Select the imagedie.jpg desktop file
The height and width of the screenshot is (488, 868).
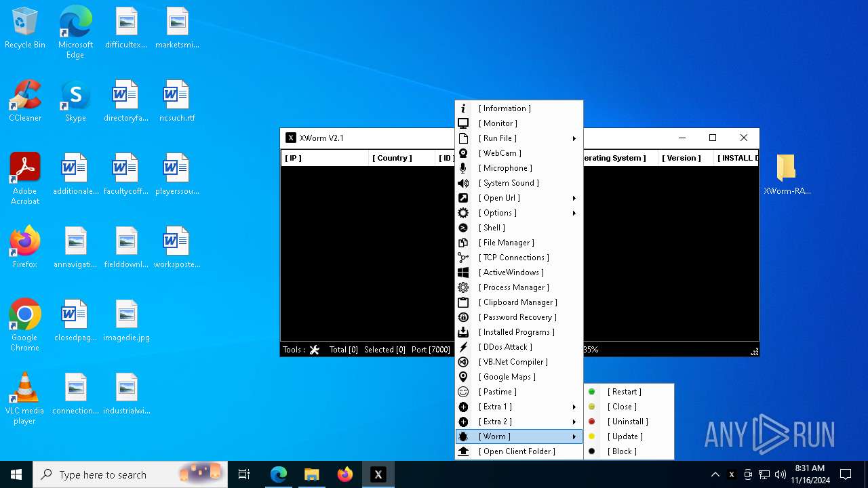pos(126,321)
